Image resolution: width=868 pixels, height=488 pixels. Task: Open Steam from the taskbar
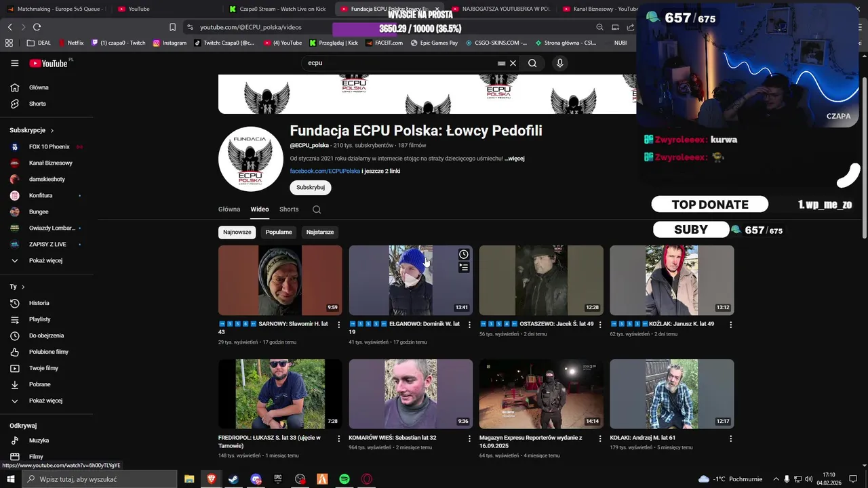233,479
